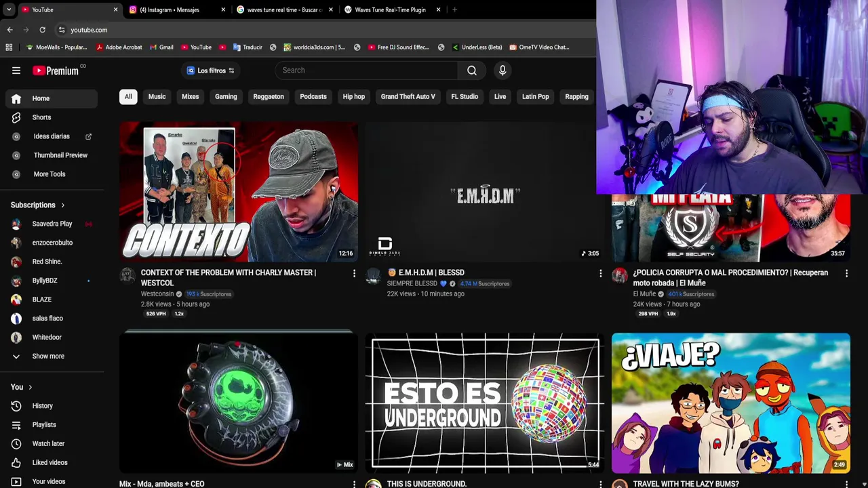Screen dimensions: 868x488
Task: Expand the You section chevron
Action: (x=30, y=387)
